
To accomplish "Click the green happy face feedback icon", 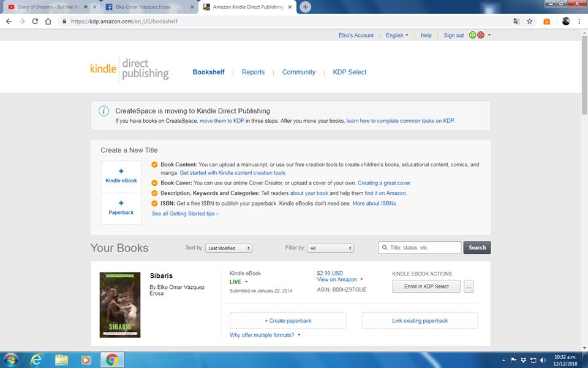I will point(473,35).
